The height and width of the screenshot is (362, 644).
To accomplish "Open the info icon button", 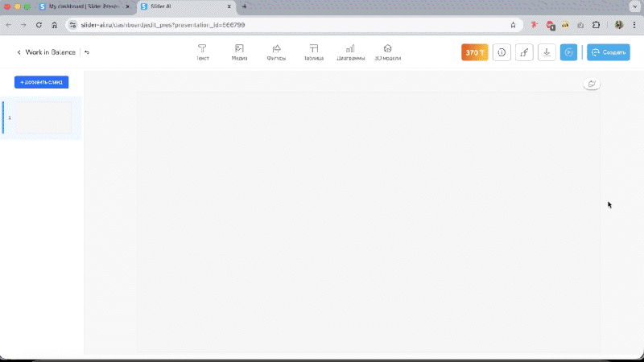I will tap(502, 52).
